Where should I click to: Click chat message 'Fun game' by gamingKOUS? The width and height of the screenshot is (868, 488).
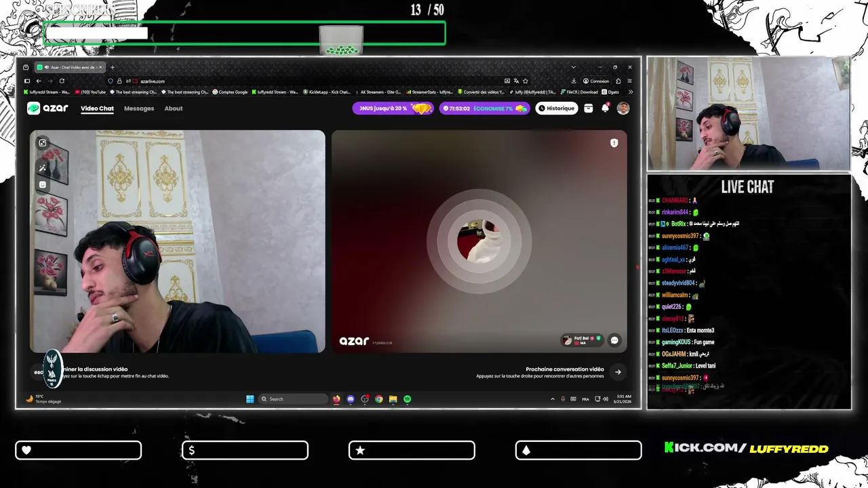pyautogui.click(x=704, y=342)
